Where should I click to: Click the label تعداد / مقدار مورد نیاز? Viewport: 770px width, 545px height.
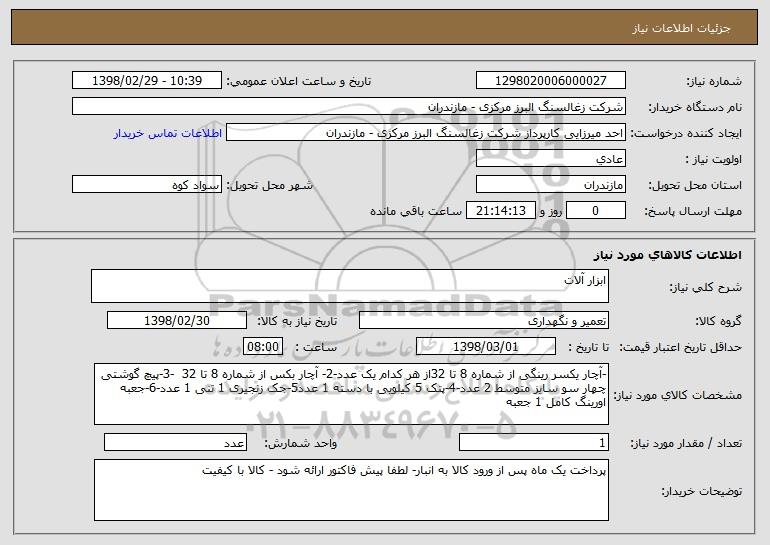[686, 443]
